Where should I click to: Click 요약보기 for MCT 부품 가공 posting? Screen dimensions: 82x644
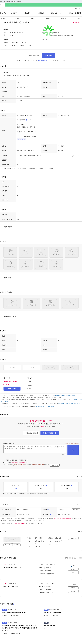click(73, 569)
